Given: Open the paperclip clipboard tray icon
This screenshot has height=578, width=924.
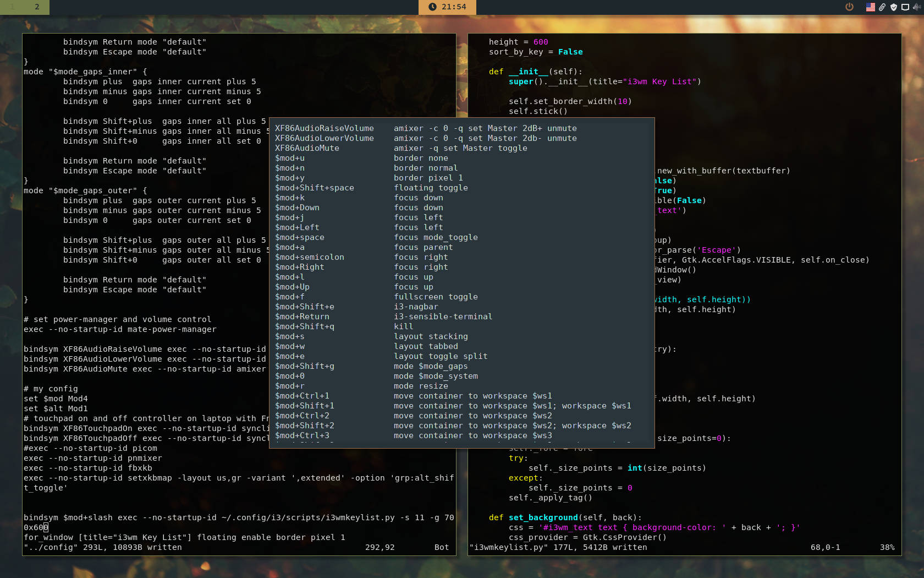Looking at the screenshot, I should click(882, 7).
